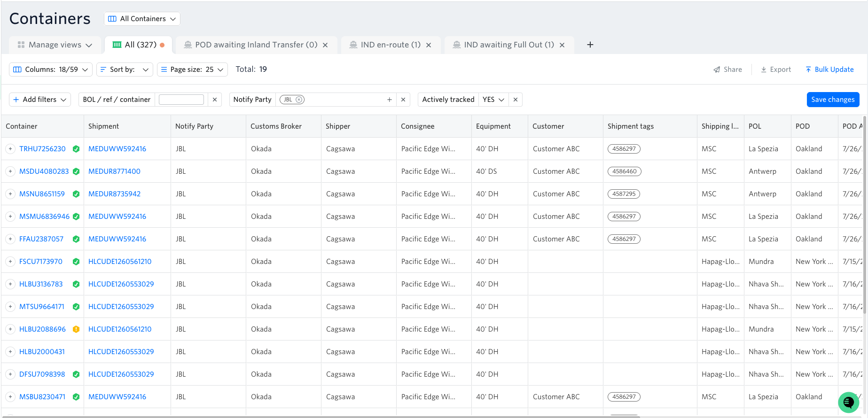Image resolution: width=868 pixels, height=418 pixels.
Task: Open the Columns 18/59 selector
Action: [x=51, y=70]
